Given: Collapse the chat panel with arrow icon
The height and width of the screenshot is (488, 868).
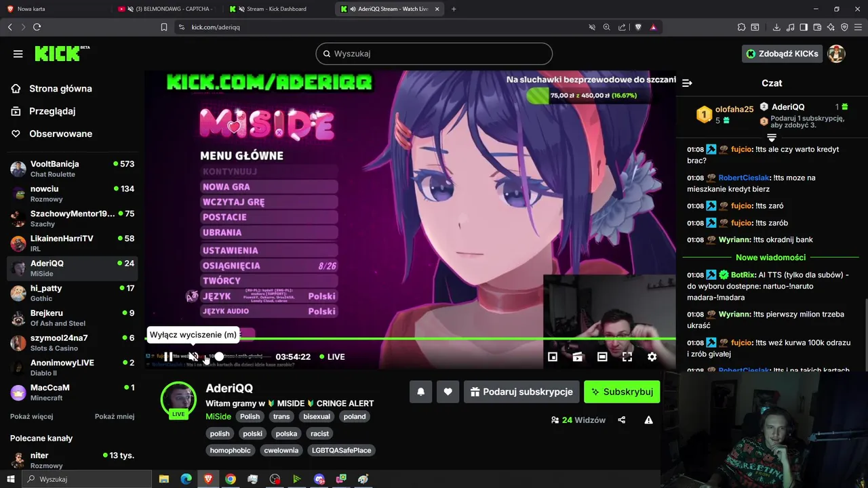Looking at the screenshot, I should pos(687,83).
